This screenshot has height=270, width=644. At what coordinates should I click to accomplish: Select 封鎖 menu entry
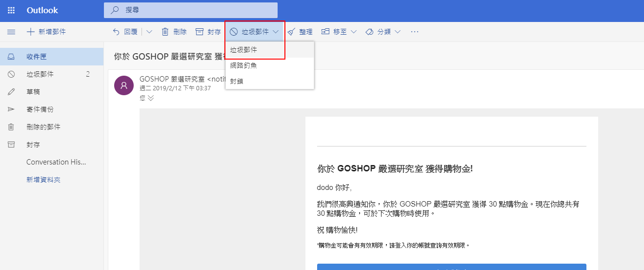(x=270, y=81)
